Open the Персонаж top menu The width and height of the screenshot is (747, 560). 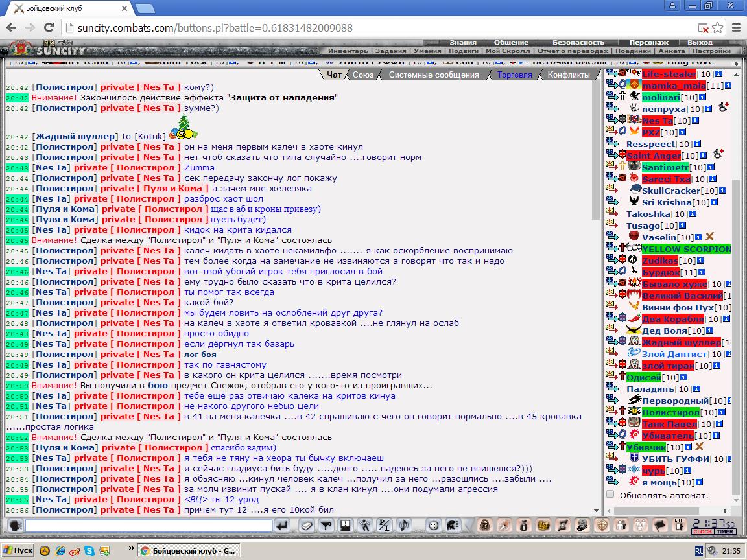point(649,42)
